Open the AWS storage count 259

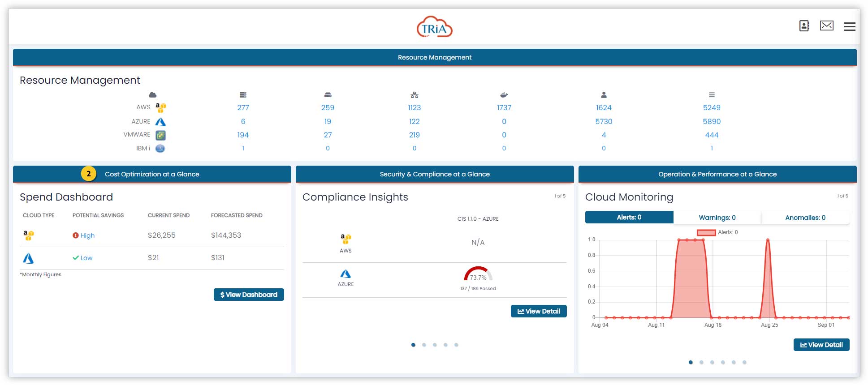click(328, 107)
